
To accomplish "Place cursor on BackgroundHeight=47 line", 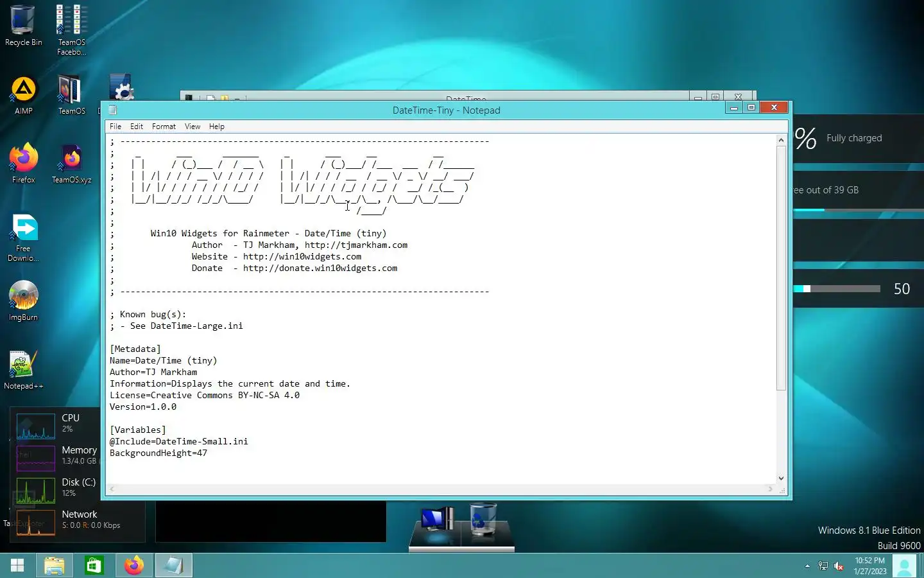I will coord(158,453).
